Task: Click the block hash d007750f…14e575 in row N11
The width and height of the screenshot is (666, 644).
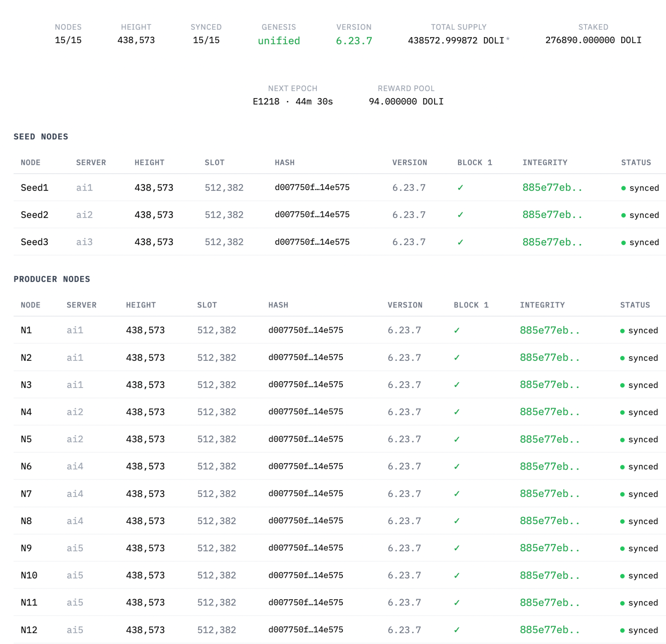Action: coord(306,602)
